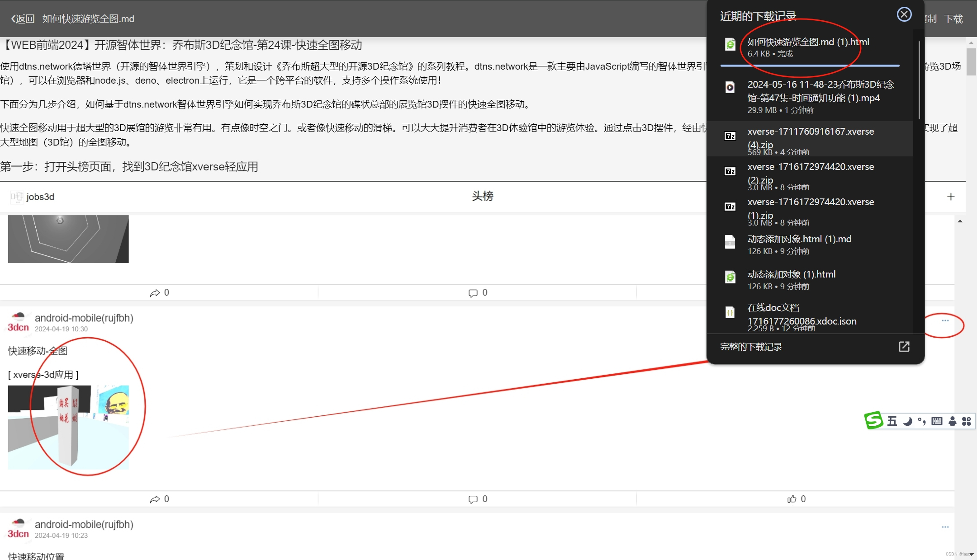This screenshot has height=560, width=977.
Task: Click 3dcn avatar on 10:30 post
Action: tap(18, 322)
